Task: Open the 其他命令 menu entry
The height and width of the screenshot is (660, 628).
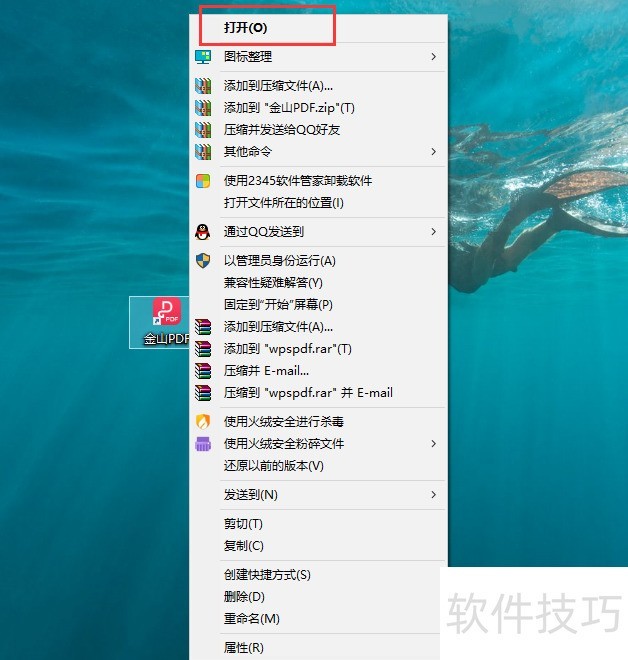Action: [248, 152]
